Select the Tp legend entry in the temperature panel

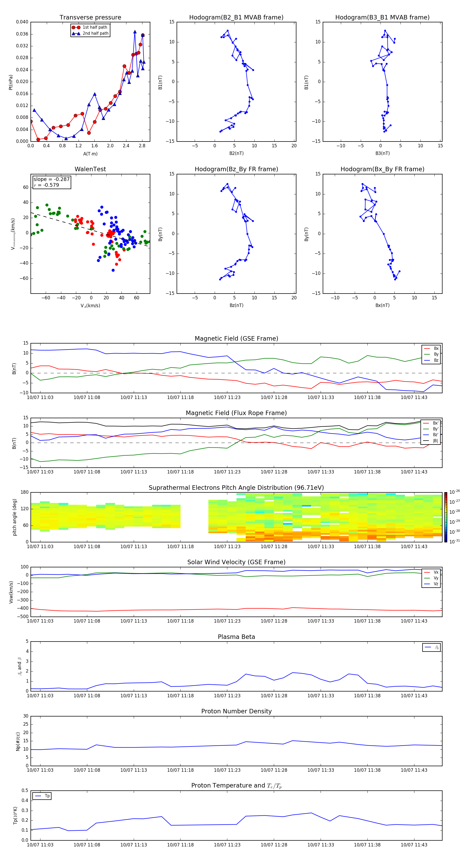[x=42, y=796]
